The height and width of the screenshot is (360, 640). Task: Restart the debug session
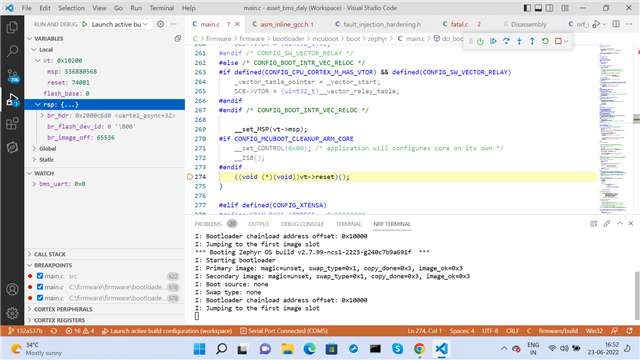(x=545, y=41)
